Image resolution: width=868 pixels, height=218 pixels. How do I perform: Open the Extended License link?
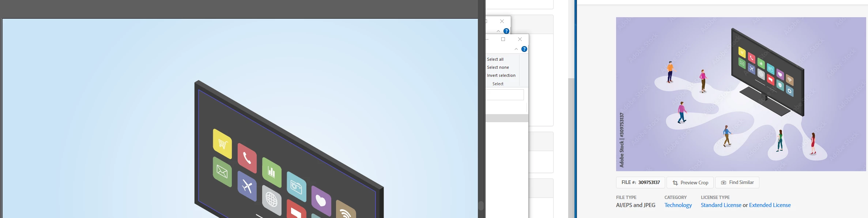point(770,205)
